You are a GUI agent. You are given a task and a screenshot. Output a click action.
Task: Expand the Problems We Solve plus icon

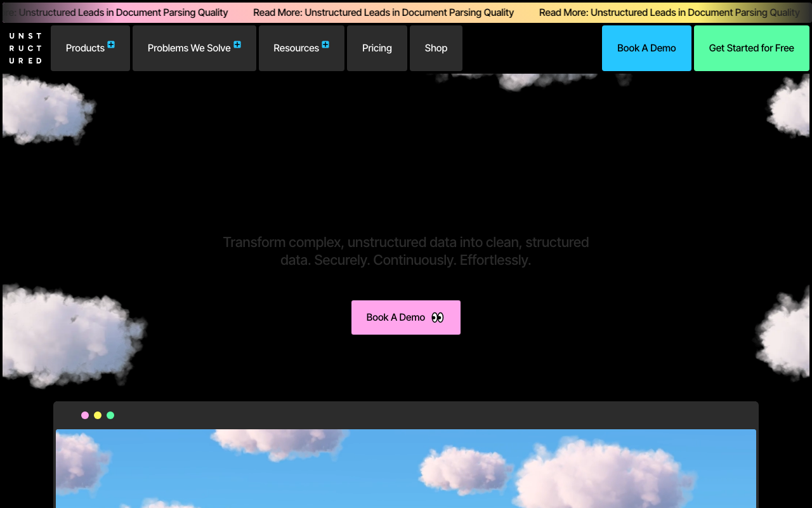[x=237, y=44]
